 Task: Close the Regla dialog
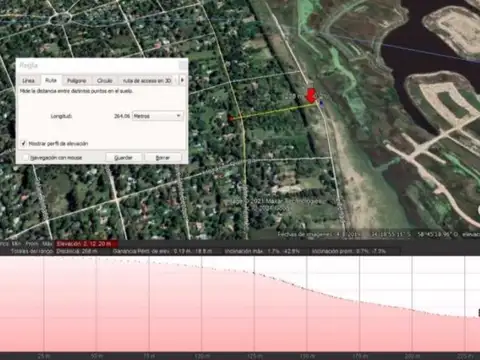(x=183, y=65)
